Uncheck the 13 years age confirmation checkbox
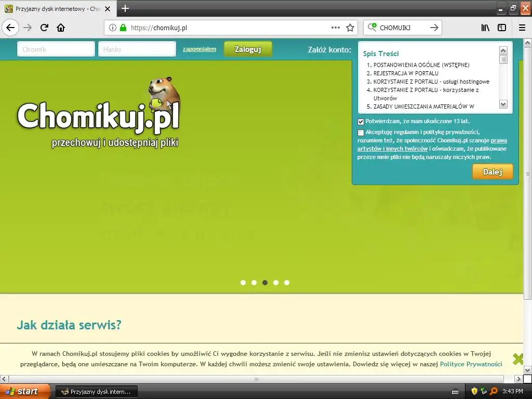Image resolution: width=532 pixels, height=399 pixels. 361,122
